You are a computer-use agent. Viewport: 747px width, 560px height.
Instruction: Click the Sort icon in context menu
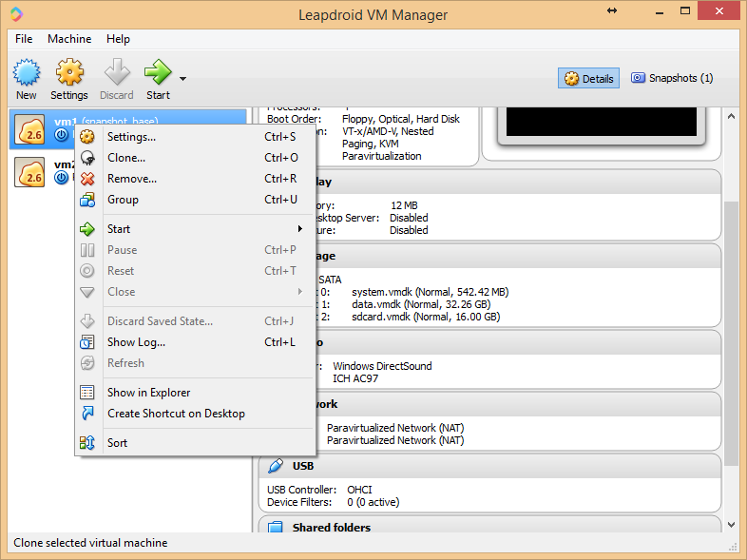click(87, 443)
